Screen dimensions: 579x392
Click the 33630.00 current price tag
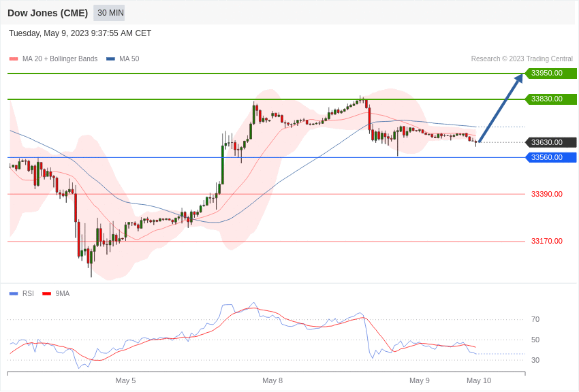coord(550,142)
